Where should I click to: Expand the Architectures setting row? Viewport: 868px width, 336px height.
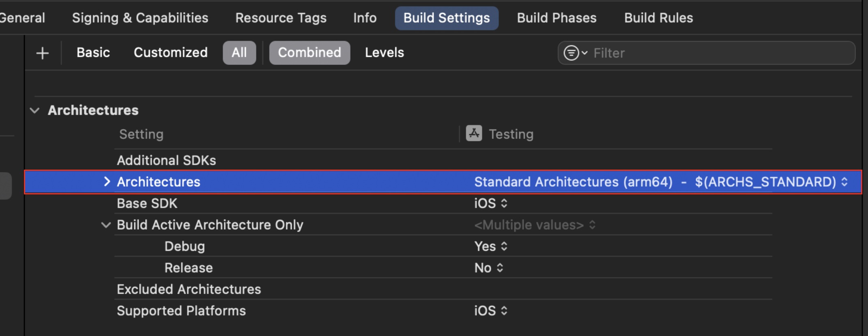point(107,182)
